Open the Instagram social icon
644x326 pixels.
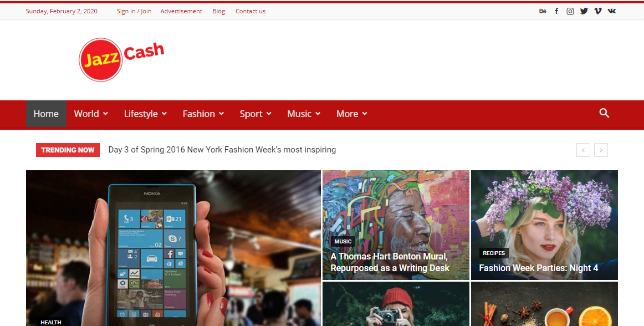click(x=570, y=11)
